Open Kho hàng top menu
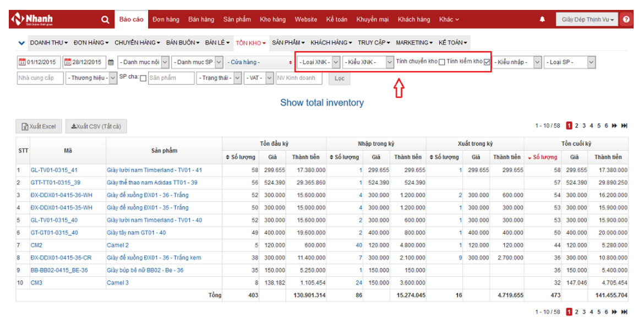 [x=272, y=19]
